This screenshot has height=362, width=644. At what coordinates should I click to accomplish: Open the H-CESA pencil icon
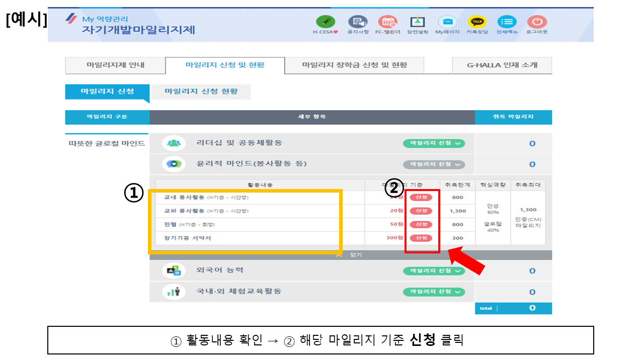coord(326,22)
